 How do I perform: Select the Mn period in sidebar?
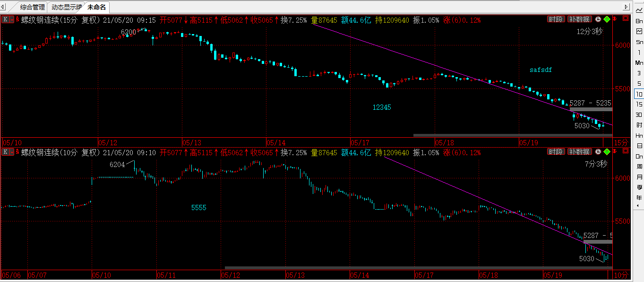639,63
